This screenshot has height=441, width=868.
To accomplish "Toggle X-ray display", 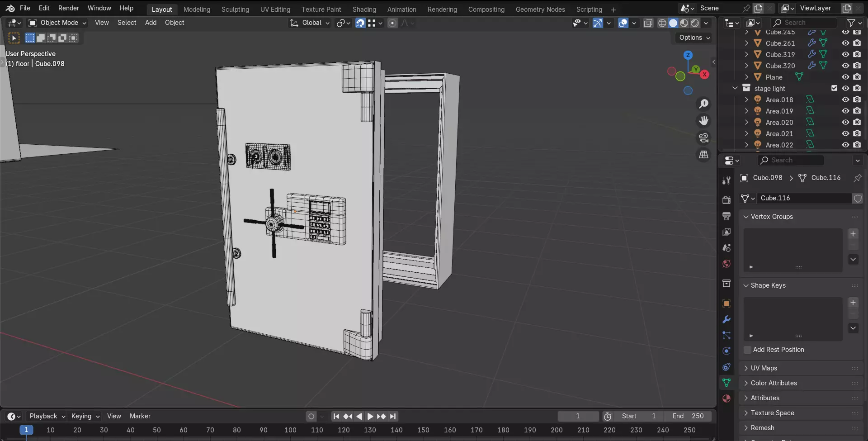I will [648, 23].
